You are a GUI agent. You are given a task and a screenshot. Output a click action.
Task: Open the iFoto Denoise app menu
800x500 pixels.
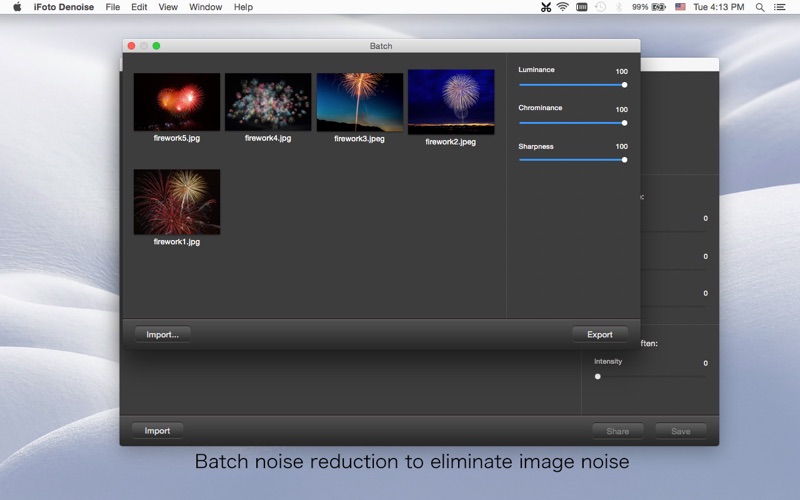[64, 7]
